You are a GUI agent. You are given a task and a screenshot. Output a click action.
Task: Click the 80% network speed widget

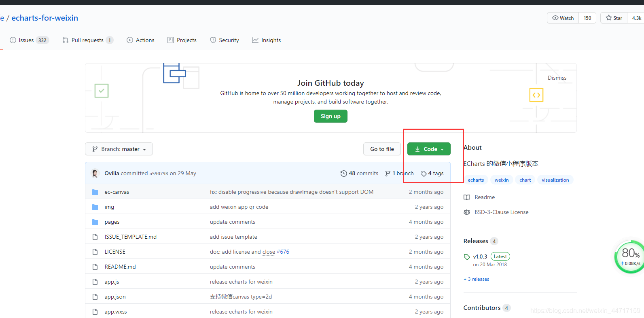click(x=630, y=257)
